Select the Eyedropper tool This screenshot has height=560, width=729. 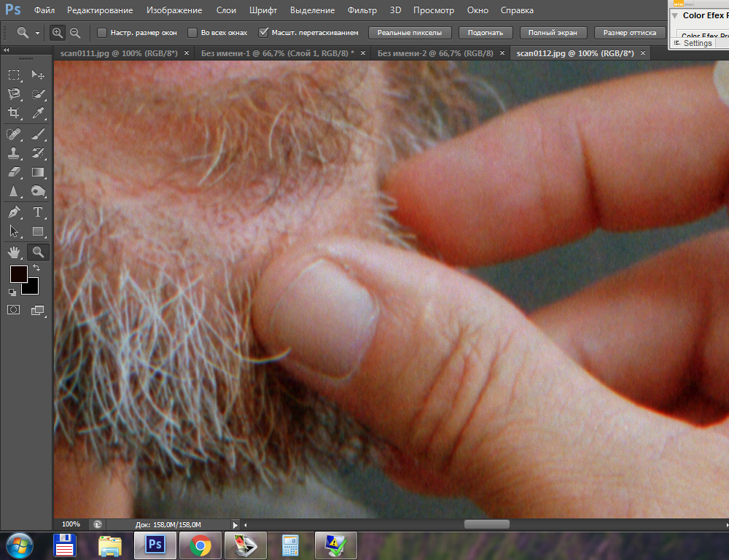pyautogui.click(x=39, y=113)
